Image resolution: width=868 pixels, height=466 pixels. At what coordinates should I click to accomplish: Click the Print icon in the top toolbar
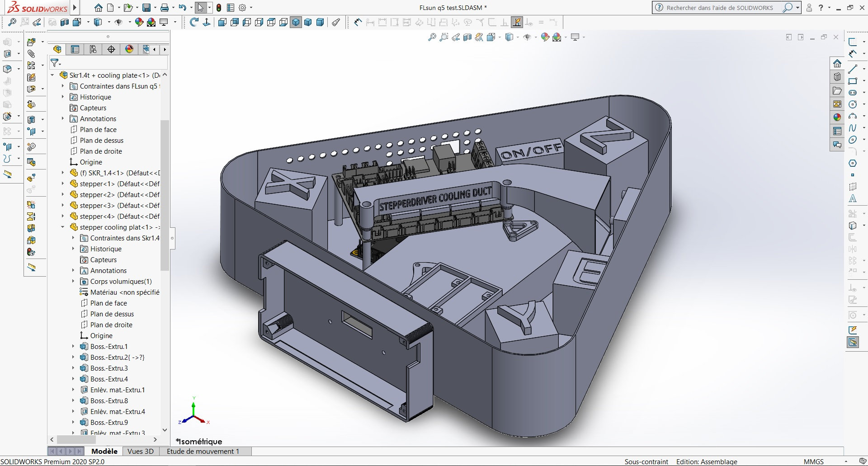pos(165,8)
